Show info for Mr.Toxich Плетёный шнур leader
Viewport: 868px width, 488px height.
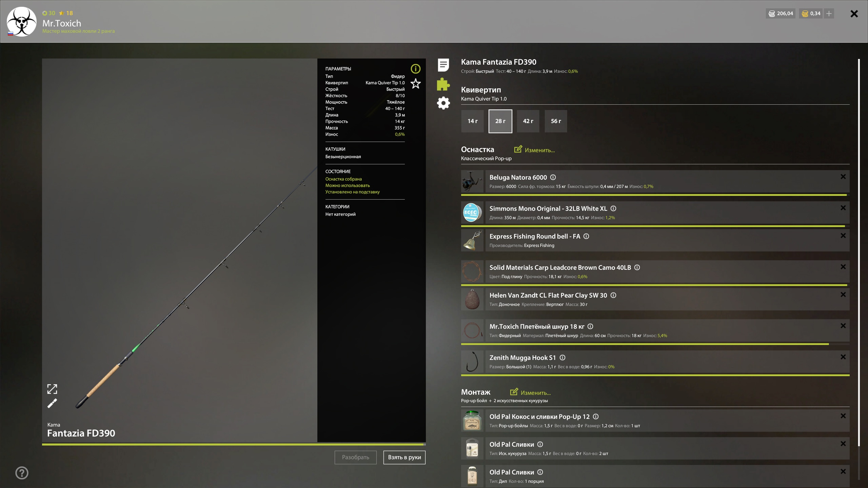click(590, 326)
